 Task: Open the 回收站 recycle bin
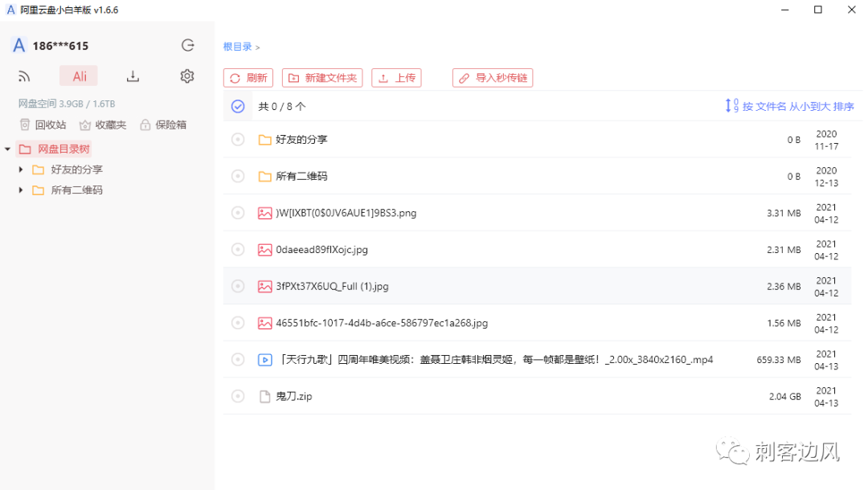click(43, 125)
